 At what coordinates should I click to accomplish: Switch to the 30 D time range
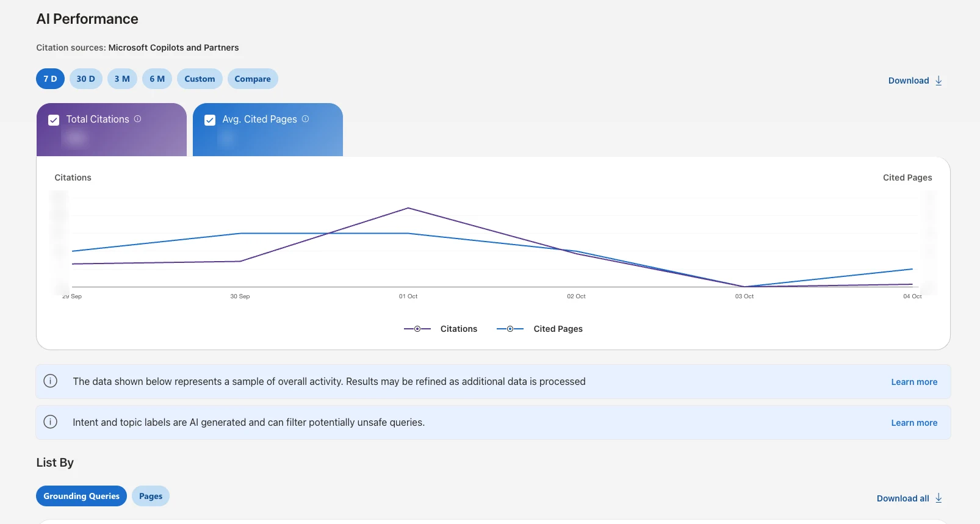86,79
